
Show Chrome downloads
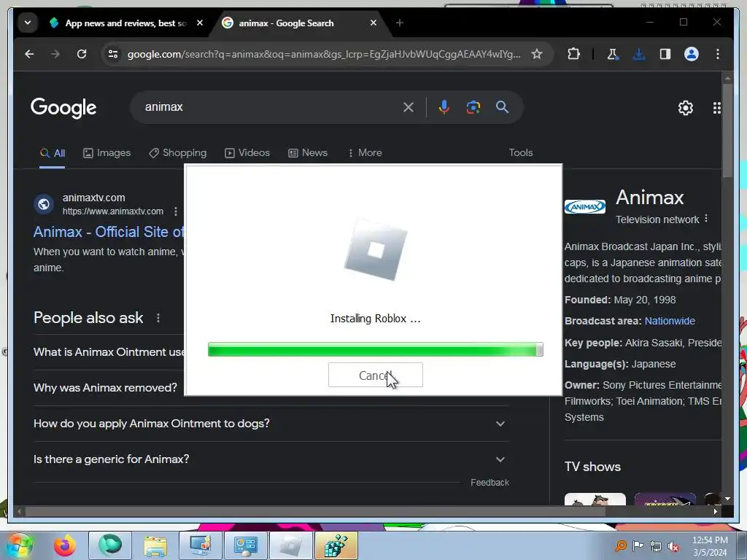pyautogui.click(x=639, y=54)
